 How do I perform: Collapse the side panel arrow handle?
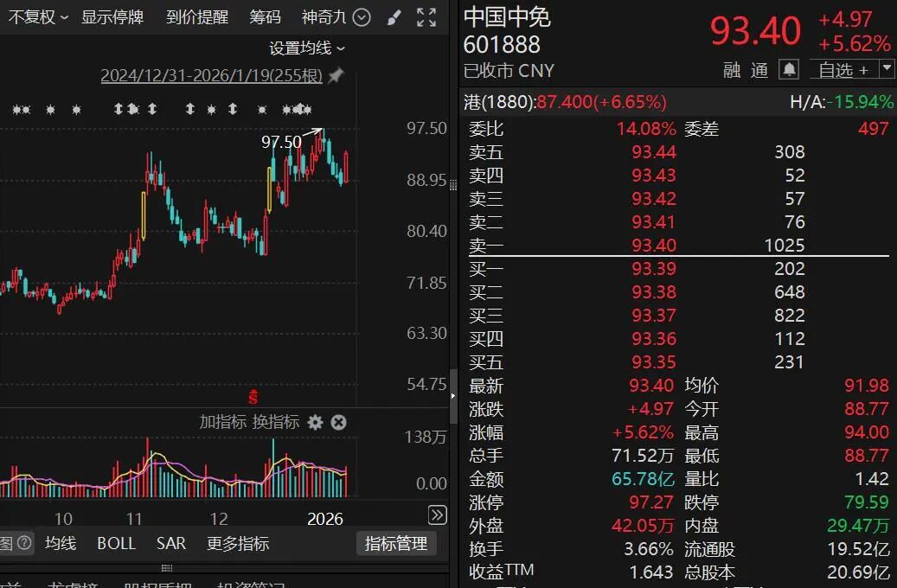[x=453, y=396]
